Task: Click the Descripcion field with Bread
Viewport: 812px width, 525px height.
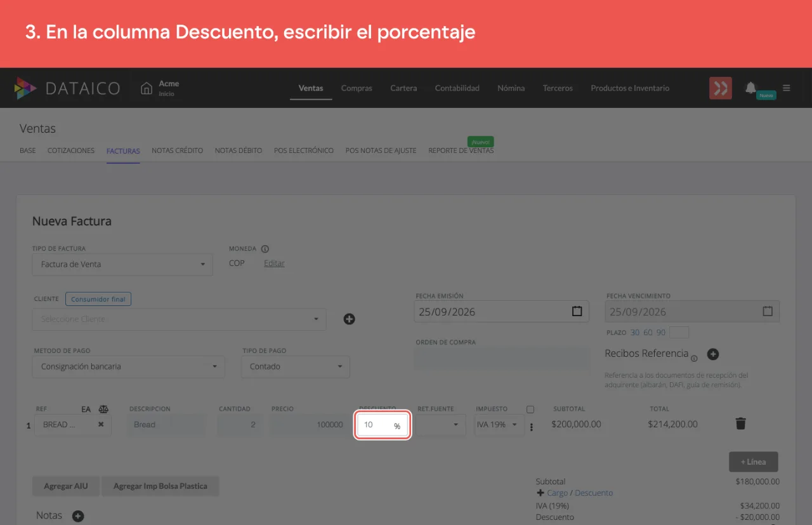Action: 167,425
